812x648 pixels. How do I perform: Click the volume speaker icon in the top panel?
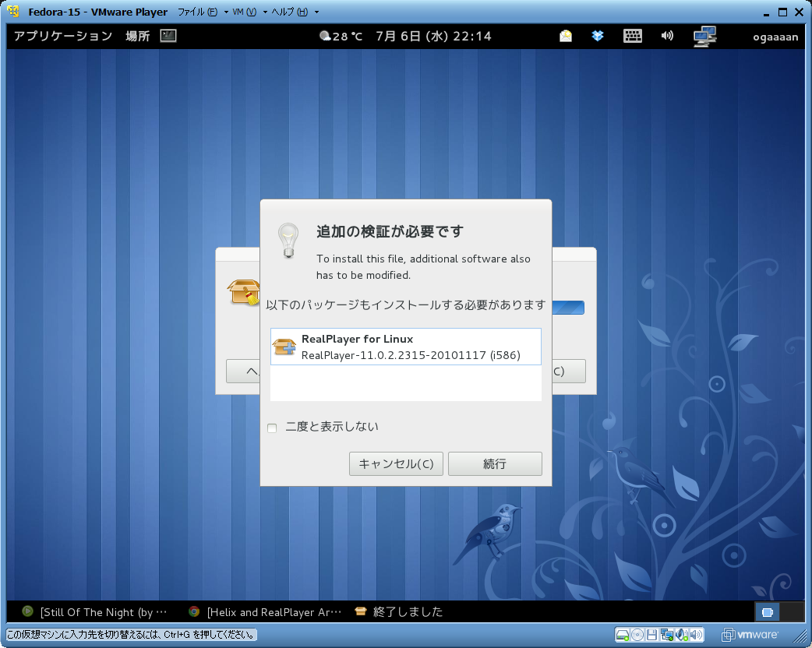[x=667, y=36]
